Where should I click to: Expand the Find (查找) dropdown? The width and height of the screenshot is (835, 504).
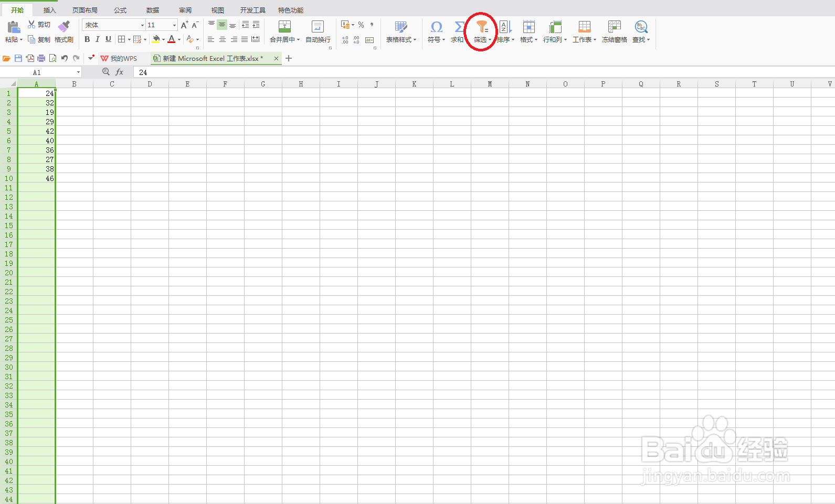pyautogui.click(x=649, y=40)
